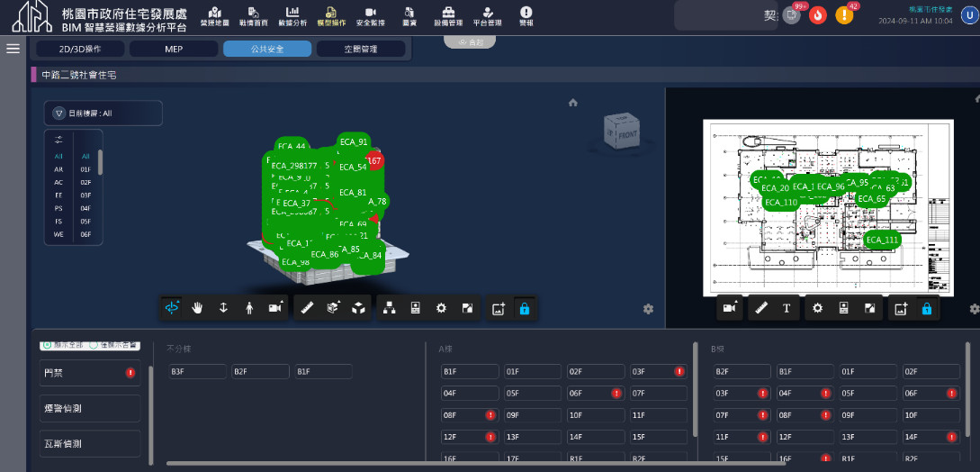Select the pan hand tool
Viewport: 980px width, 472px height.
click(197, 308)
